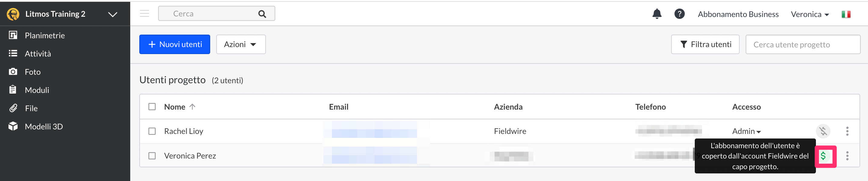Click Rachel Lioy's crossed-out dollar icon
The height and width of the screenshot is (181, 868).
pos(823,131)
